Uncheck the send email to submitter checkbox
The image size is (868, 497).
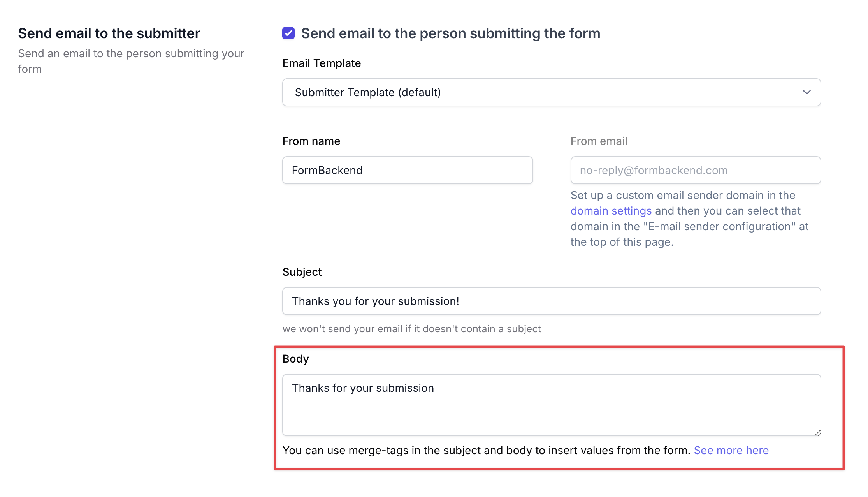pos(288,33)
